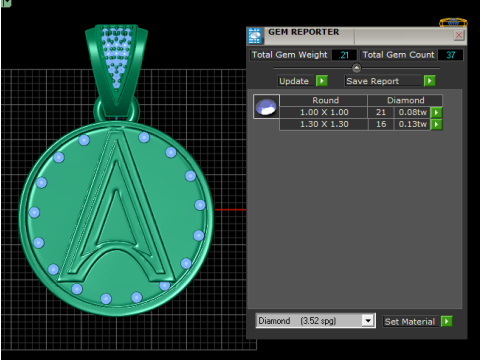Click the Gem Reporter panel icon
Viewport: 480px width, 360px height.
tap(255, 36)
